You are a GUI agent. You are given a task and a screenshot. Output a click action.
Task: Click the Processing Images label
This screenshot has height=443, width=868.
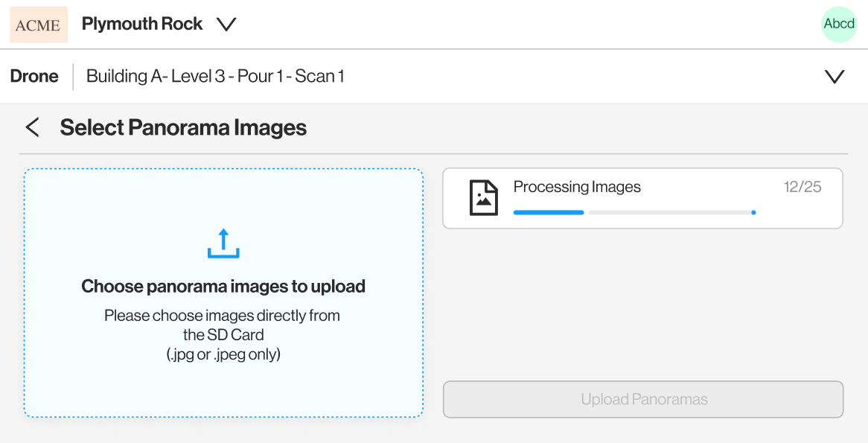tap(577, 187)
